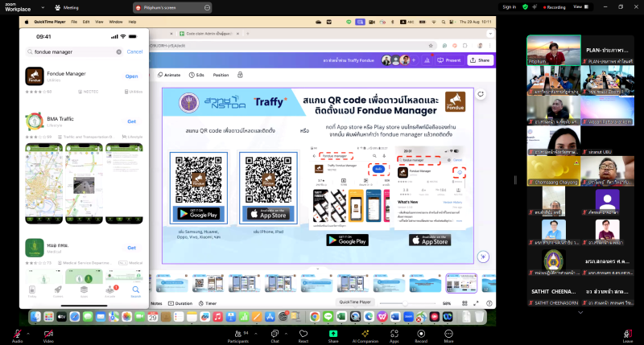Tap Open next to Fondue Manager
The height and width of the screenshot is (345, 644).
[x=131, y=76]
